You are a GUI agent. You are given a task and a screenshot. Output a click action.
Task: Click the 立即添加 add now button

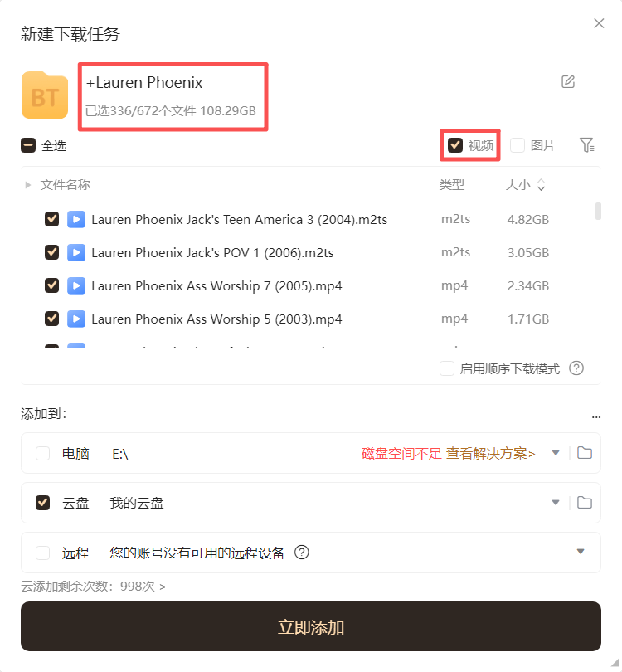tap(311, 626)
